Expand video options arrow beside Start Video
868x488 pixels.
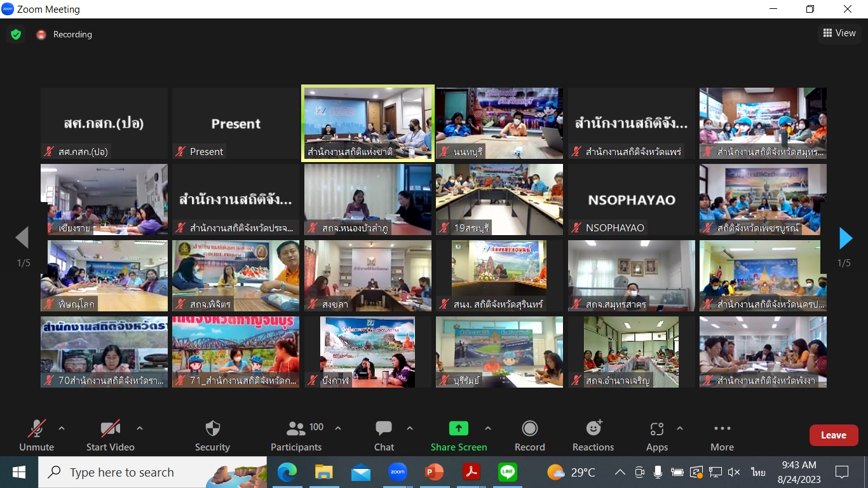tap(140, 428)
